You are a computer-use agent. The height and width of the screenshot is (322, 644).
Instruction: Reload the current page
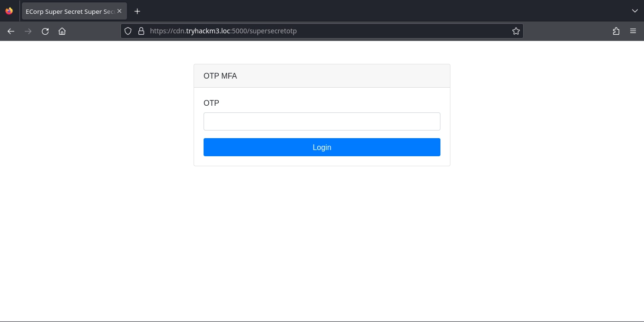45,31
